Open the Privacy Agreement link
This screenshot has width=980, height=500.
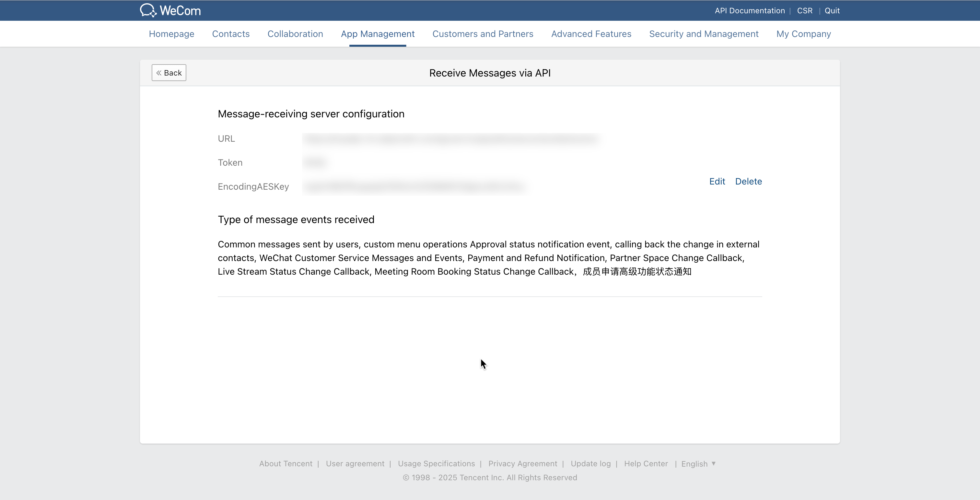tap(522, 464)
